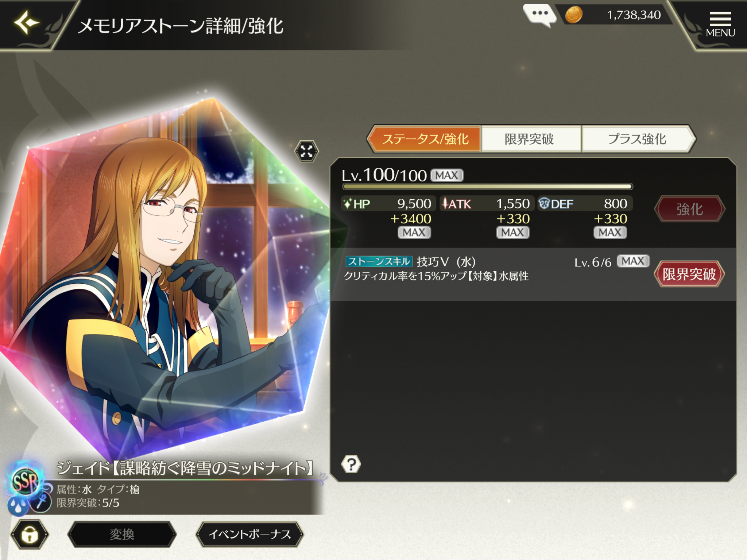Click the level experience progress bar
This screenshot has width=747, height=560.
coord(487,187)
